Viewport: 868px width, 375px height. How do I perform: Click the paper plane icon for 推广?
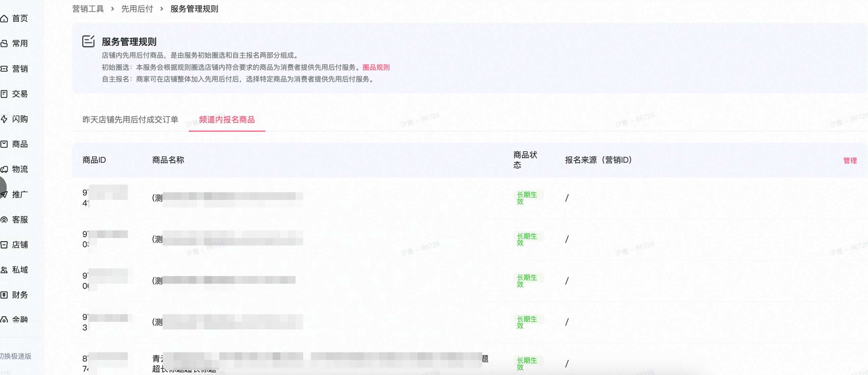click(x=4, y=195)
